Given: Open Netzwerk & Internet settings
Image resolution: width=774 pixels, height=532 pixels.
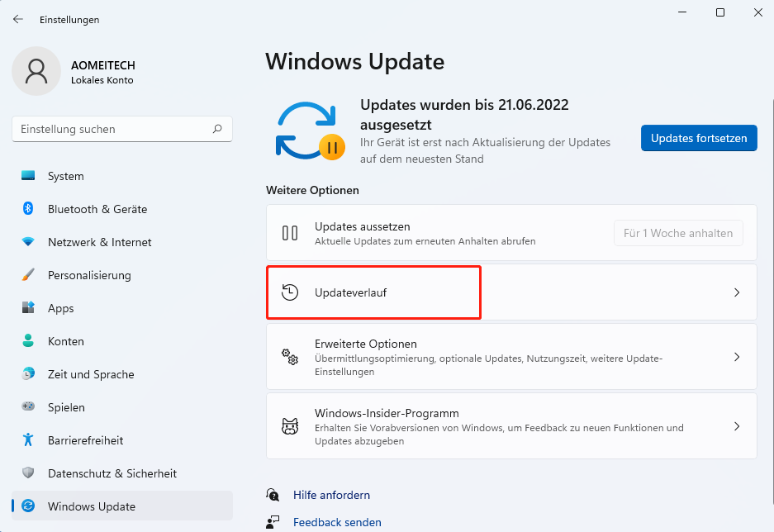Looking at the screenshot, I should point(99,242).
